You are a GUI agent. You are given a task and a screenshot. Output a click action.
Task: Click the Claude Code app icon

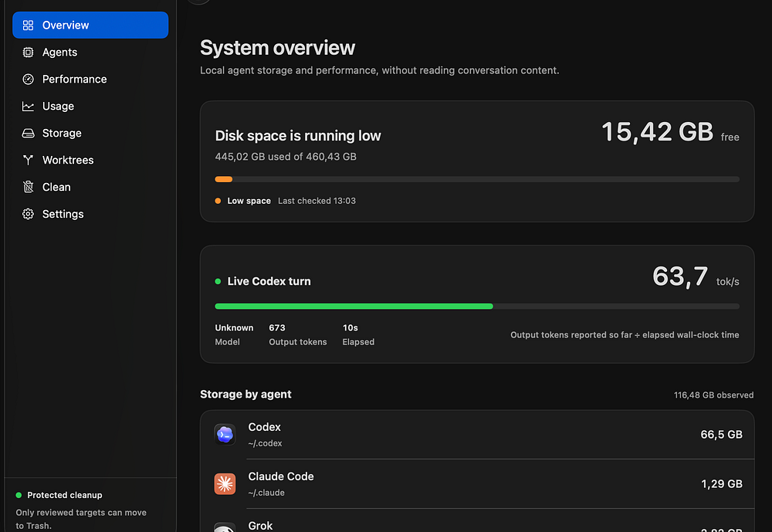click(225, 483)
